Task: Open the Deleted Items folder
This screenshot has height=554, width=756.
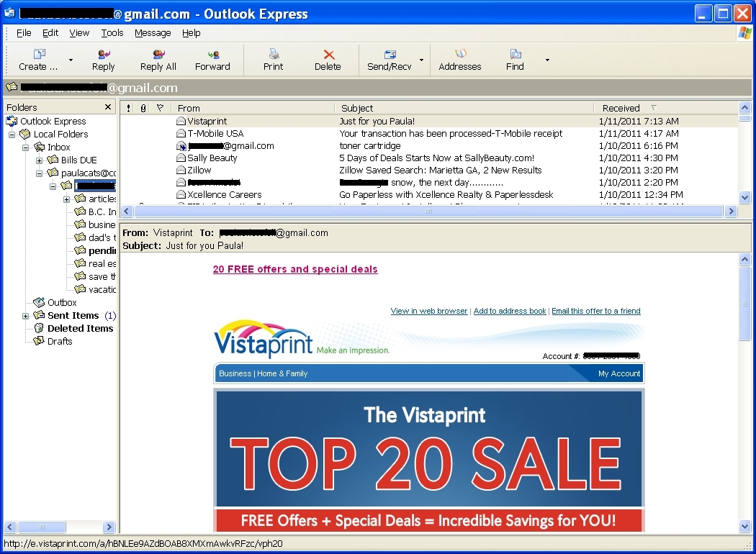Action: (80, 329)
